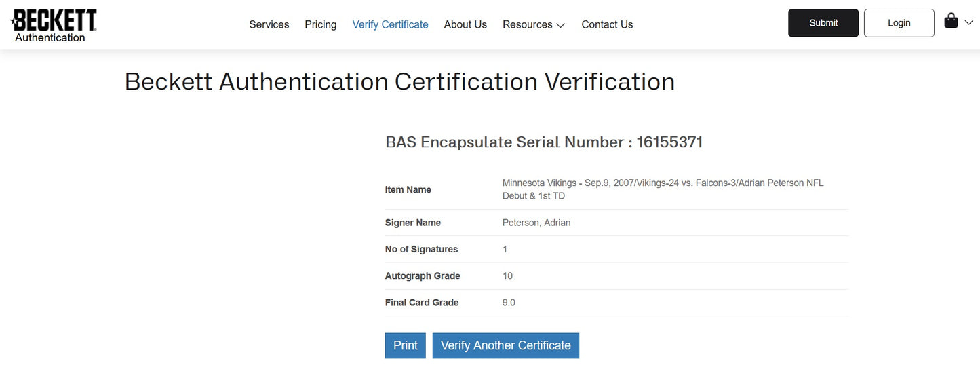Click Verify Another Certificate
Viewport: 980px width, 382px height.
coord(505,345)
